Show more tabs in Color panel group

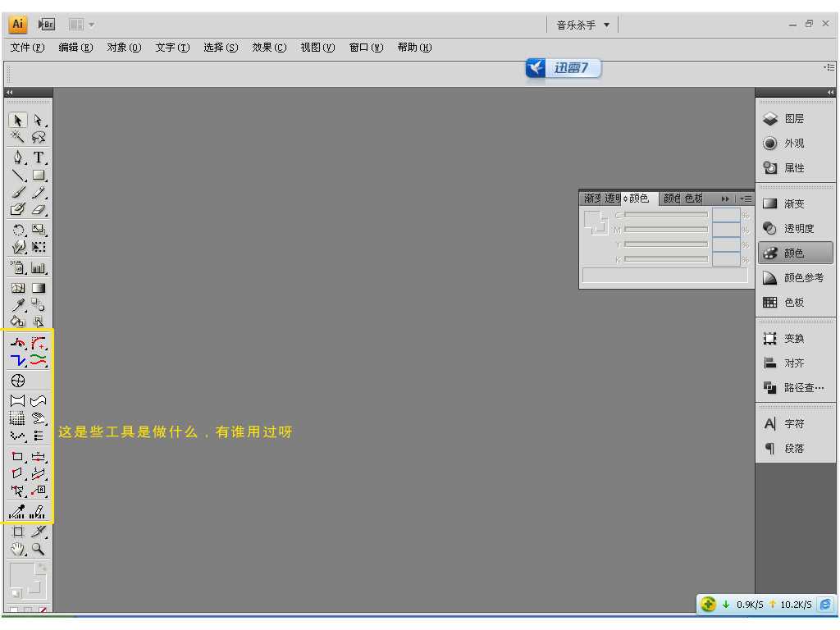[725, 199]
